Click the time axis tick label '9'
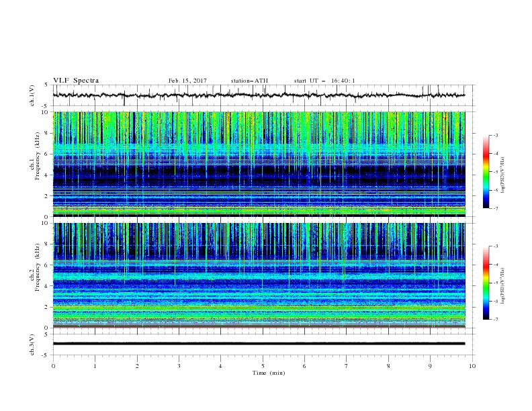The height and width of the screenshot is (411, 532). [430, 366]
